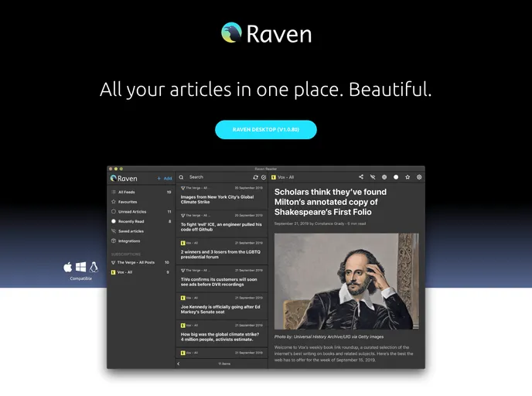Open All Feeds in the sidebar
Screen dimensions: 532x396
pos(142,192)
